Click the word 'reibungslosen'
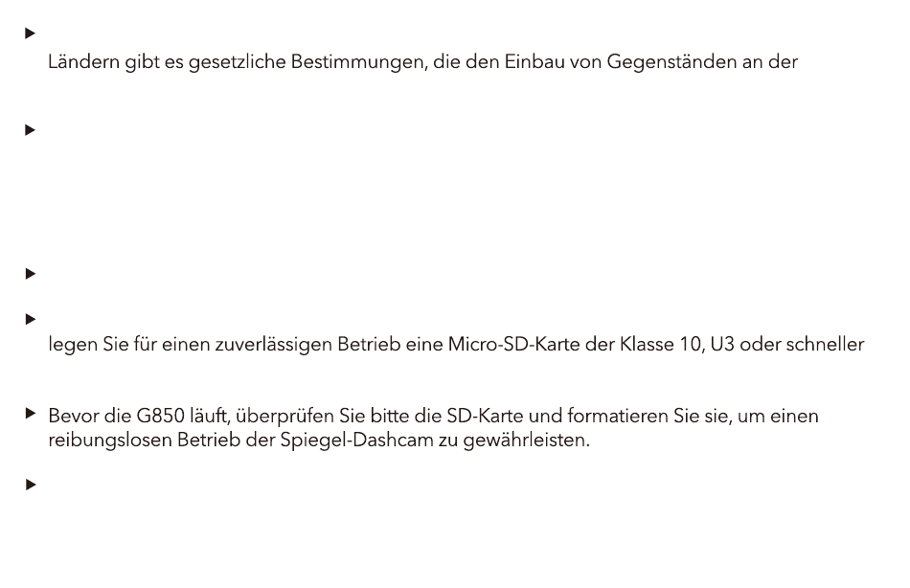The image size is (910, 588). point(110,441)
